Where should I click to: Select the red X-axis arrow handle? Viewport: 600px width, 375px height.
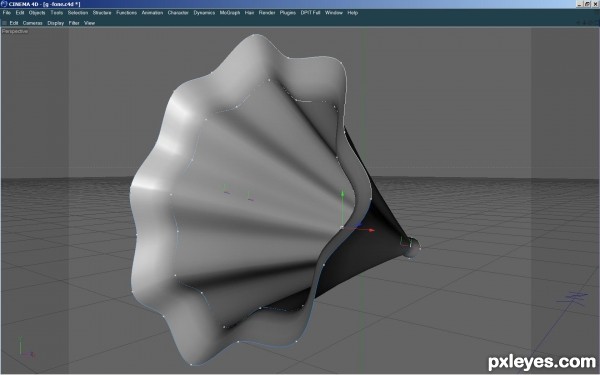coord(371,230)
